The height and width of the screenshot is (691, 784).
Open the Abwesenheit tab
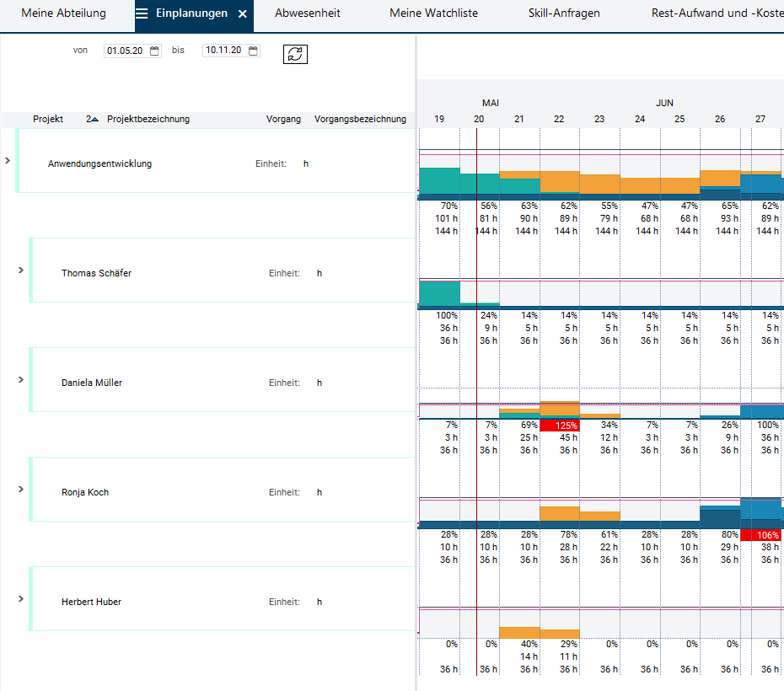point(308,13)
